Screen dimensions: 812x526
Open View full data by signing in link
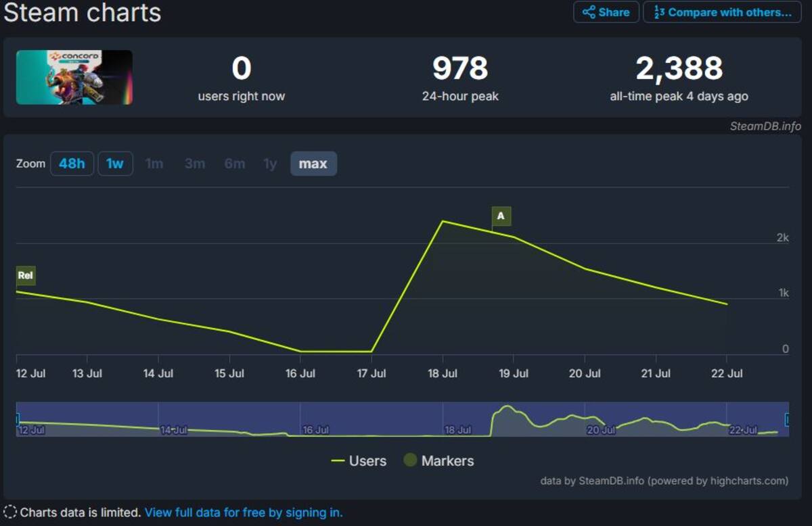[x=244, y=512]
